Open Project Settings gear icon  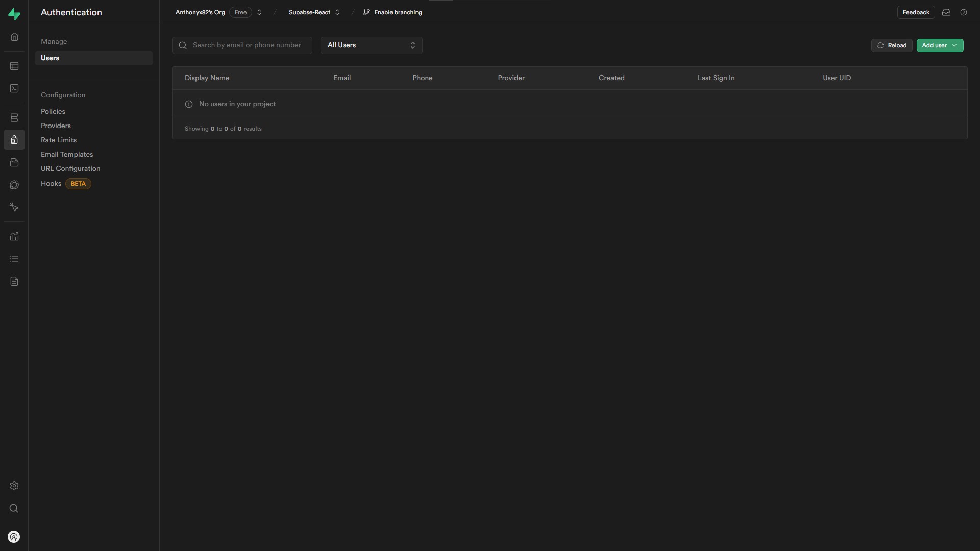14,486
